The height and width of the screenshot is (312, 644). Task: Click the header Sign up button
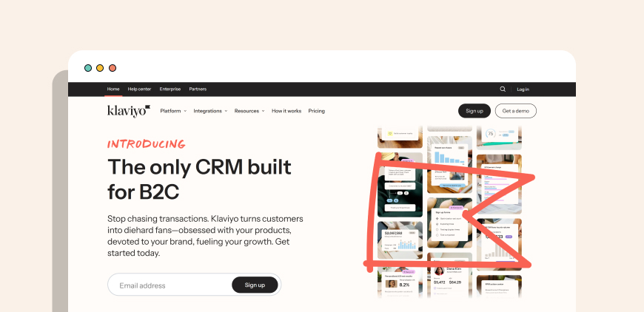point(474,111)
